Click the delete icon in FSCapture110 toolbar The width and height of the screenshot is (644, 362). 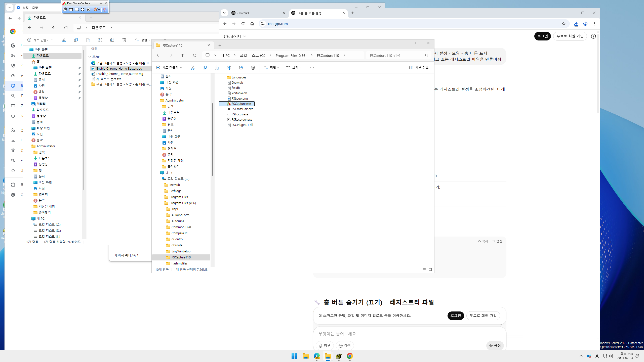click(x=253, y=68)
